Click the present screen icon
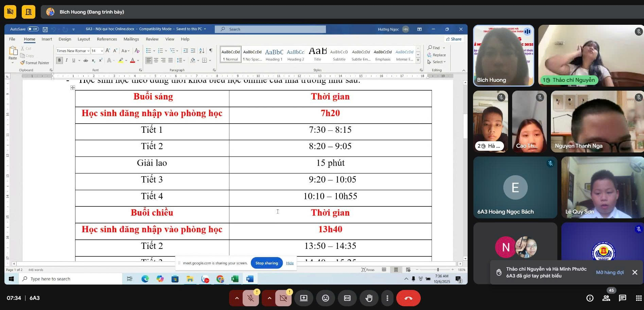Image resolution: width=644 pixels, height=310 pixels. (303, 298)
